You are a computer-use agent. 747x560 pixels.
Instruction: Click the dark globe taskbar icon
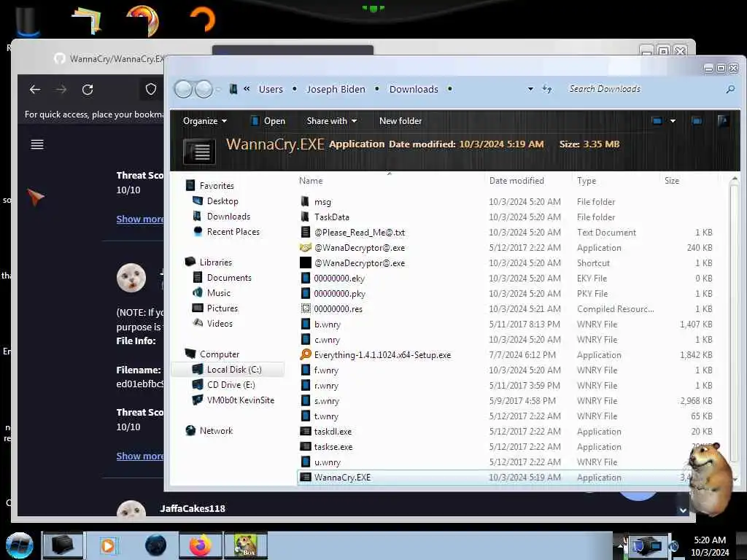tap(156, 545)
